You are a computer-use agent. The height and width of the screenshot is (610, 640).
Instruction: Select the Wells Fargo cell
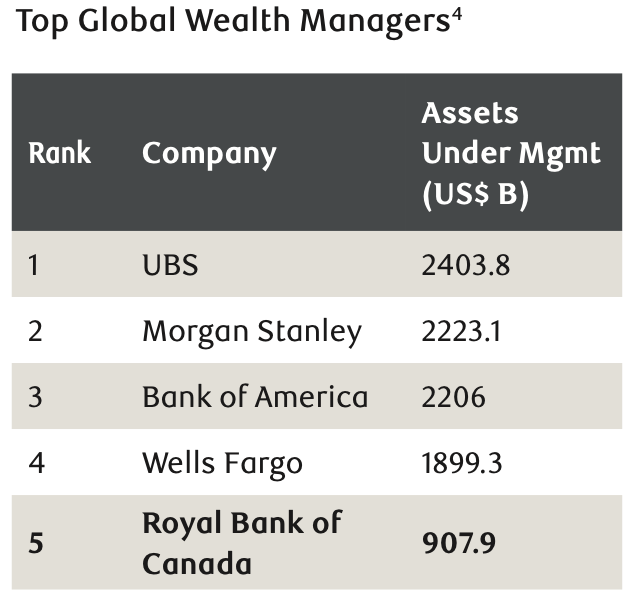(x=222, y=463)
